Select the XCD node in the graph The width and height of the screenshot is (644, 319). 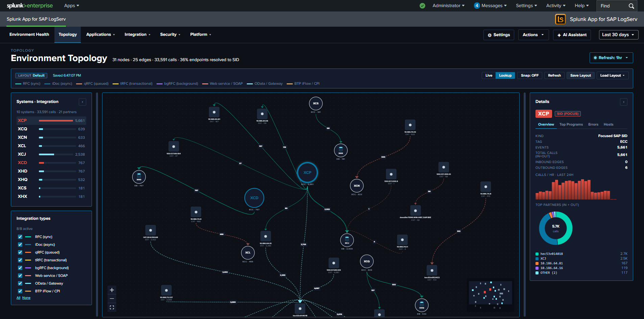(254, 198)
